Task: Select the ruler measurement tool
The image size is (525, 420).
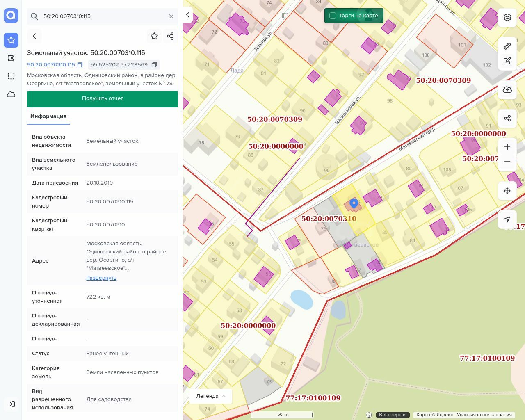Action: [x=507, y=46]
